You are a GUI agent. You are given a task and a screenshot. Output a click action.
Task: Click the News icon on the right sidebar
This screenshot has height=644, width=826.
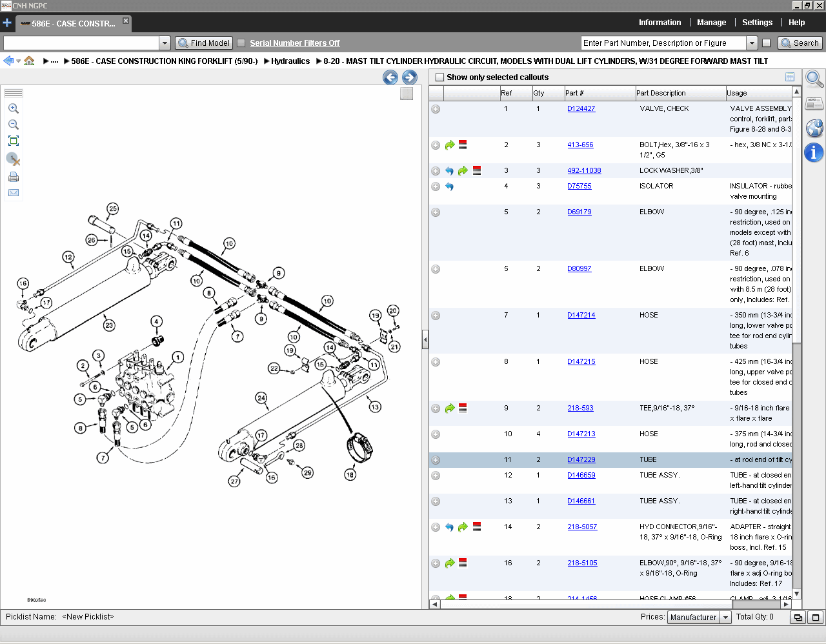point(814,103)
